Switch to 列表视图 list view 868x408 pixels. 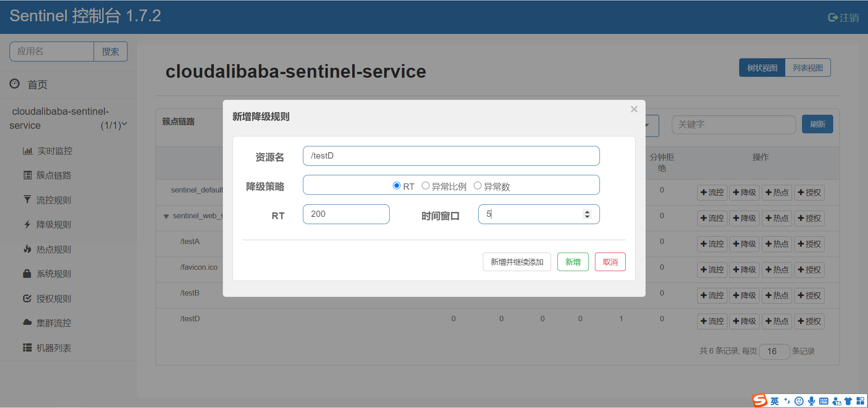pyautogui.click(x=808, y=68)
